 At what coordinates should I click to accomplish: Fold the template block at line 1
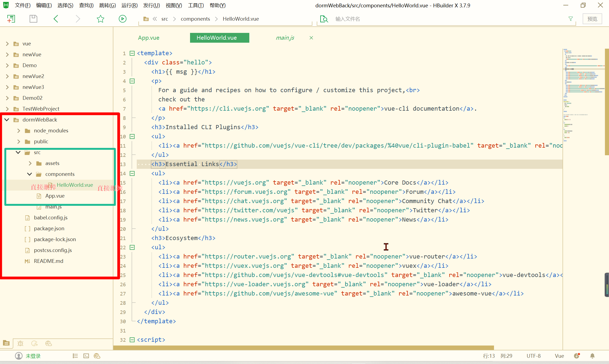coord(132,53)
